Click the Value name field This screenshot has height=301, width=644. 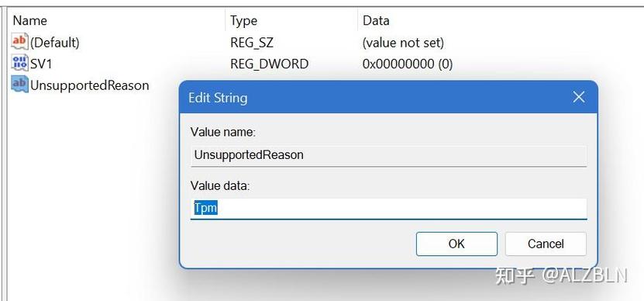click(x=388, y=156)
